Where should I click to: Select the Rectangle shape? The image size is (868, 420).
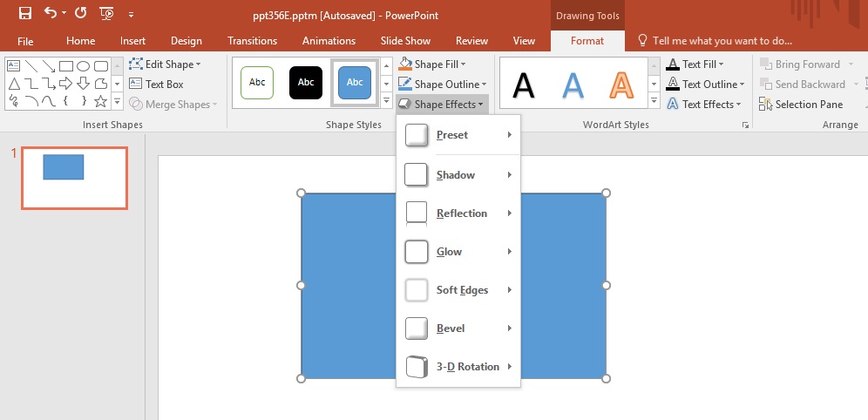(66, 66)
